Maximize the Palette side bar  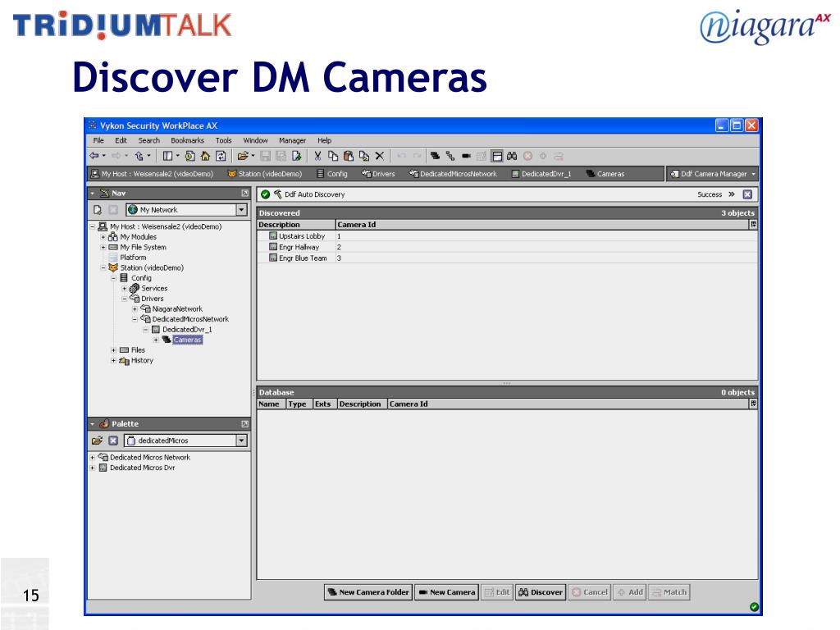pyautogui.click(x=244, y=424)
